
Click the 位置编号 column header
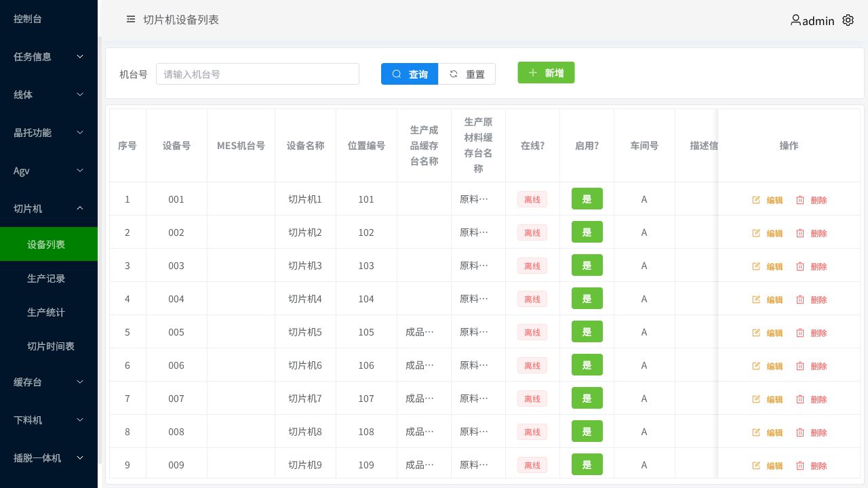click(x=366, y=146)
